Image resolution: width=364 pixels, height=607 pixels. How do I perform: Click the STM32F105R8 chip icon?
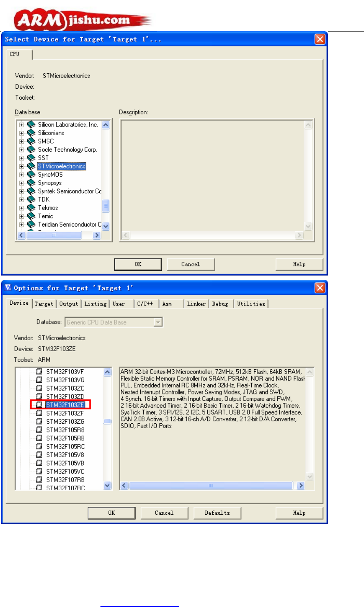[39, 430]
